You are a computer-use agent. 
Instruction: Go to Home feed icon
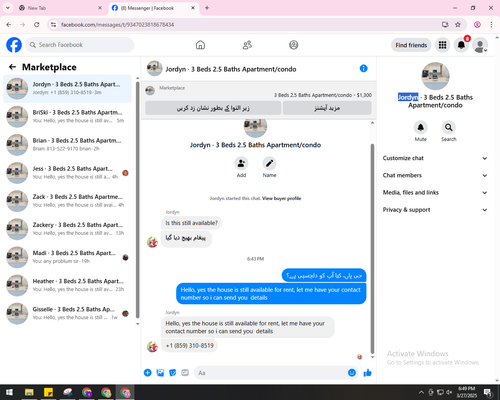(x=200, y=45)
